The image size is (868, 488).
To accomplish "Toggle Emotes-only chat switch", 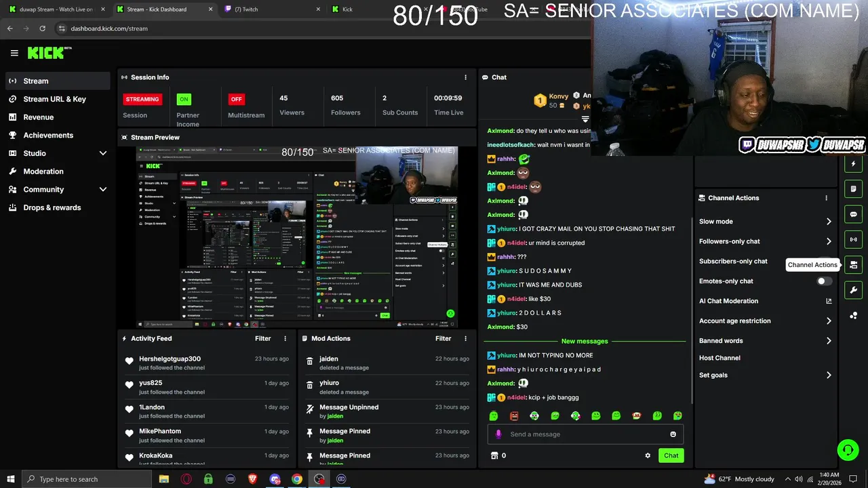I will point(824,281).
